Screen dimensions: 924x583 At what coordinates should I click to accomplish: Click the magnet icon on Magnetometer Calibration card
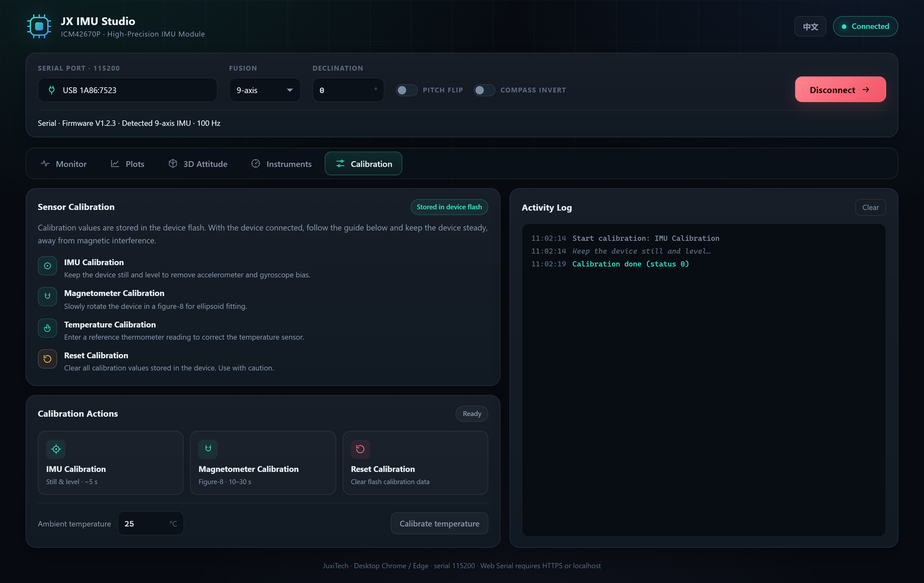(x=208, y=449)
